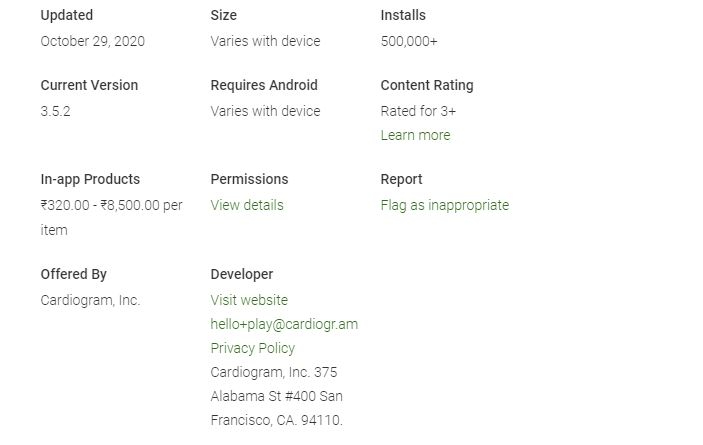The height and width of the screenshot is (445, 703).
Task: Click the October 29, 2020 update date
Action: [92, 41]
